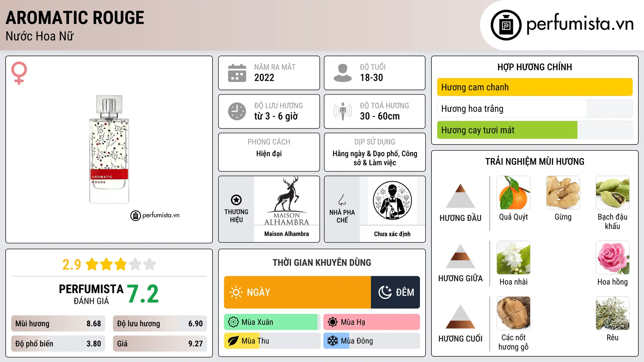Open the Quả Quýt mandarin note image
The image size is (644, 362).
pyautogui.click(x=514, y=193)
